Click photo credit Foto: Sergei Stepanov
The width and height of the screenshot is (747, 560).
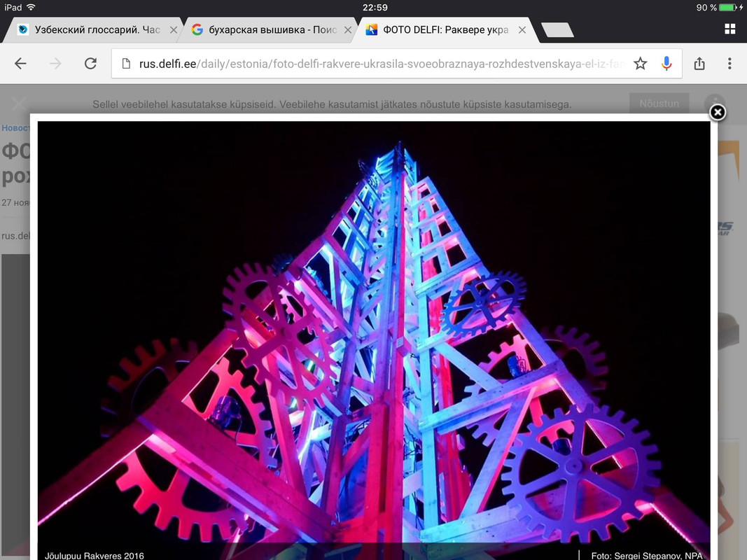coord(647,555)
